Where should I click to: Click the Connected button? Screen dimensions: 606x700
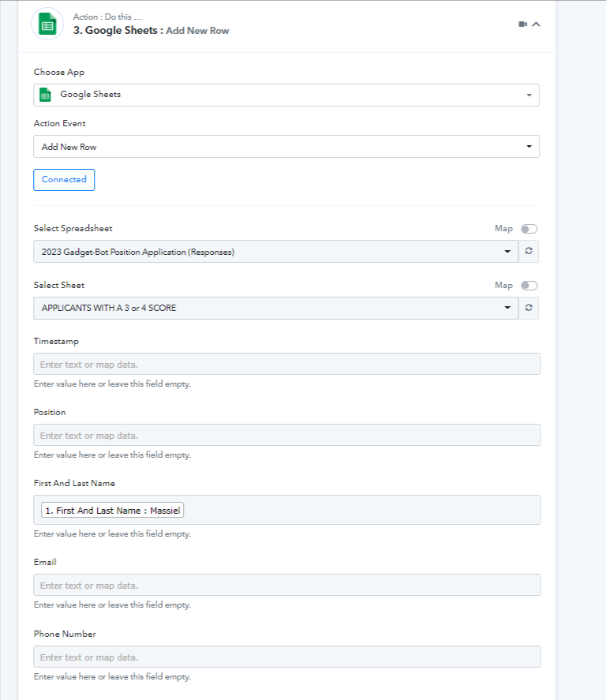[x=64, y=180]
